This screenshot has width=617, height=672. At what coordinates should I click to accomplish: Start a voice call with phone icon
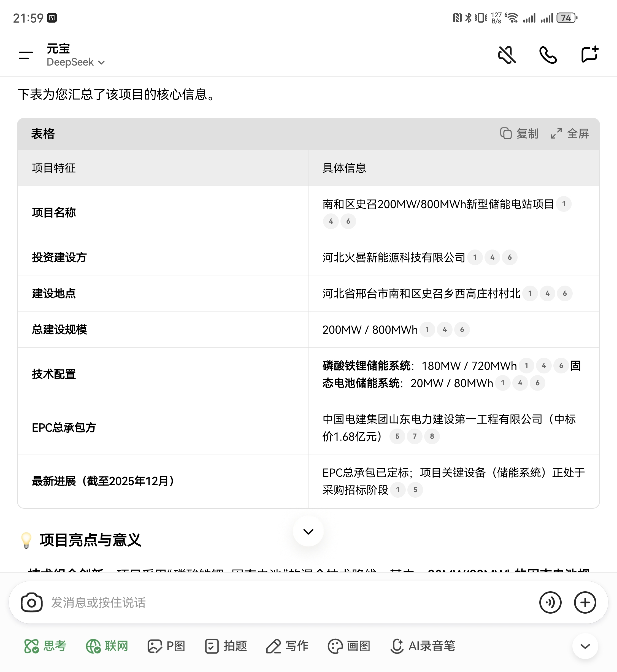click(x=548, y=55)
